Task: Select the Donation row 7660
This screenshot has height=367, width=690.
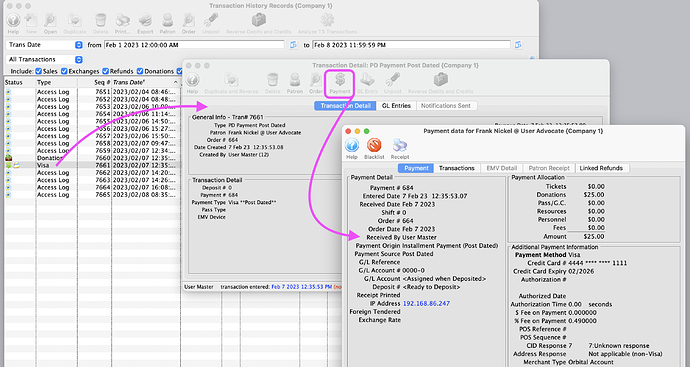Action: [x=92, y=158]
